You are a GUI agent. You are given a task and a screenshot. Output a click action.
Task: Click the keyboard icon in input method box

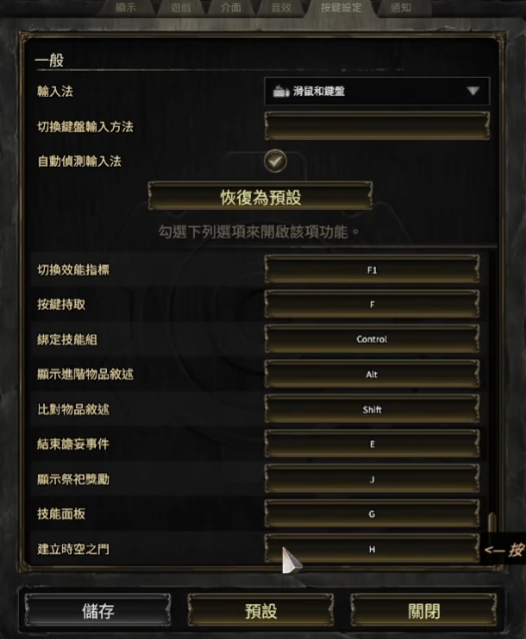click(281, 91)
